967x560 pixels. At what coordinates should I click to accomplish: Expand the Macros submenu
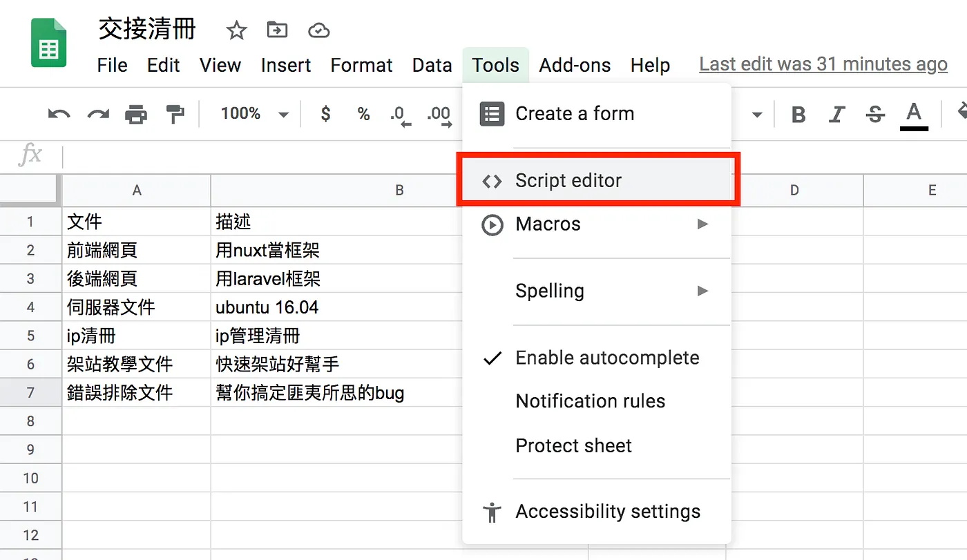click(597, 224)
